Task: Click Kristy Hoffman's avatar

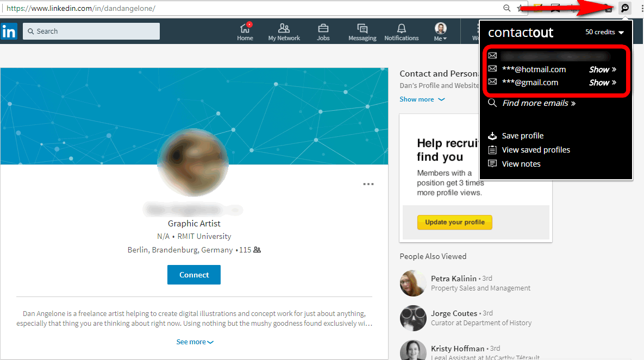Action: [x=413, y=351]
